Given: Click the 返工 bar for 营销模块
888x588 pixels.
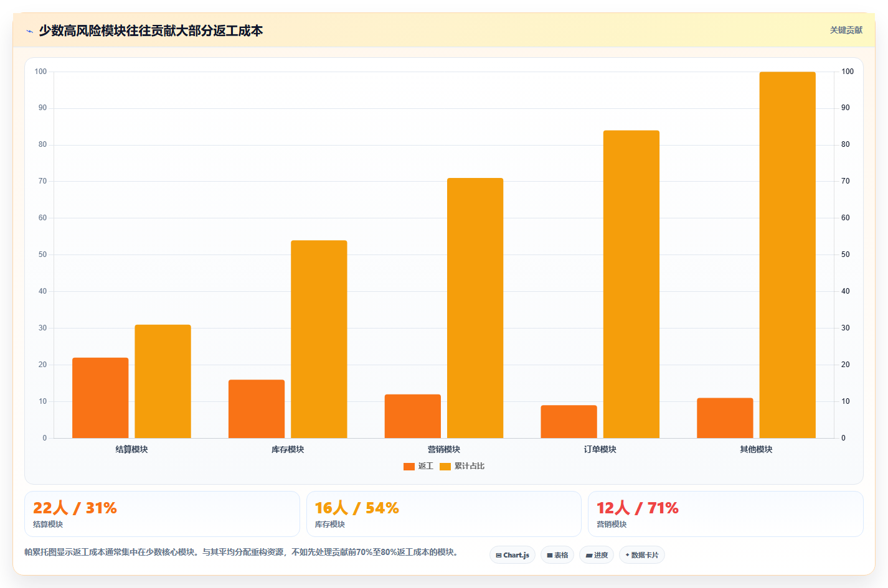Looking at the screenshot, I should 413,416.
